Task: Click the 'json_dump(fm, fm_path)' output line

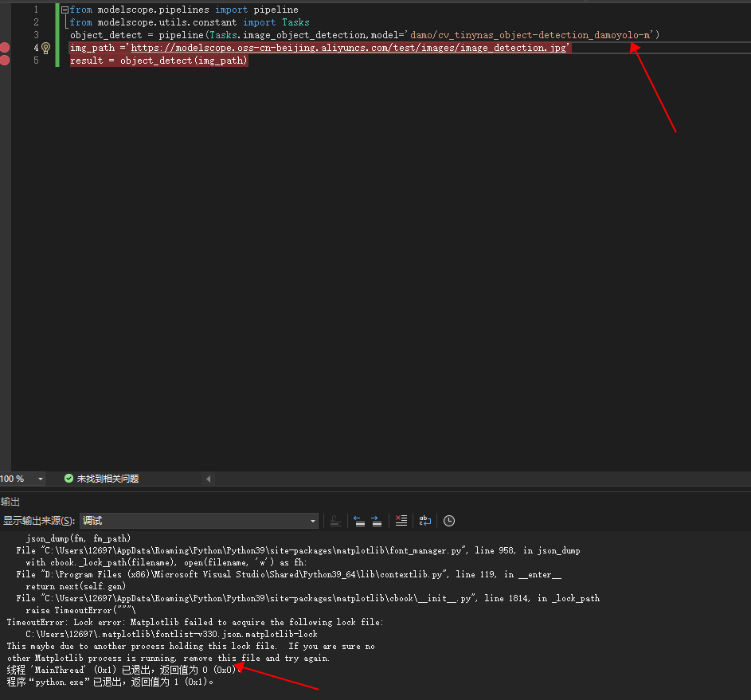Action: (78, 538)
